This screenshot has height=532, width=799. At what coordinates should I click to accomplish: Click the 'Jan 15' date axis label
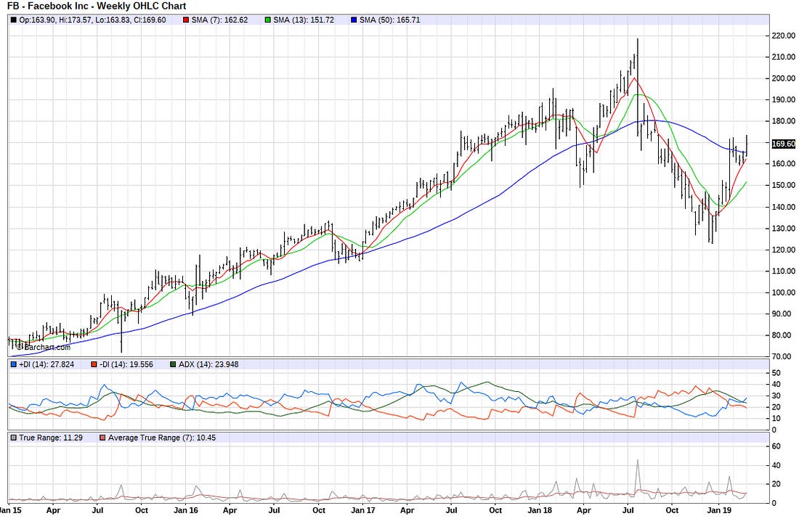(9, 510)
